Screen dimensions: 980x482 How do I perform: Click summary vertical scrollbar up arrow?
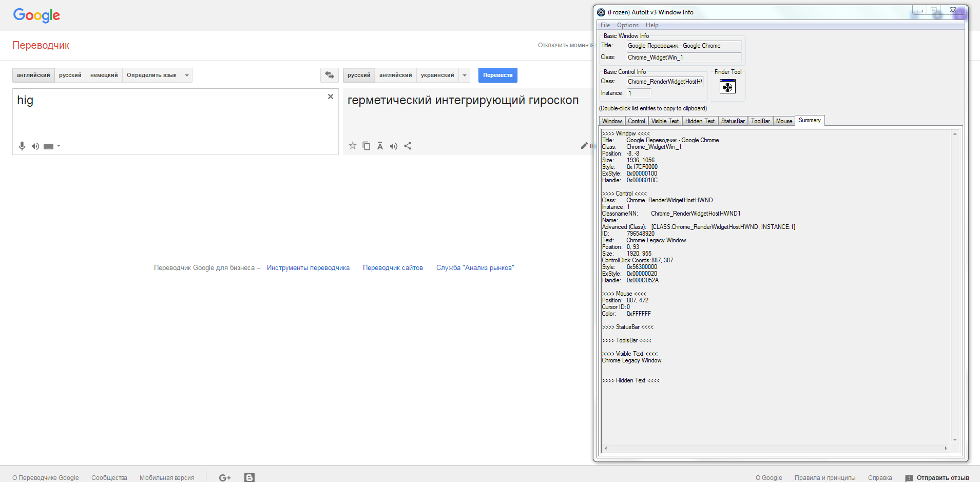pyautogui.click(x=955, y=134)
